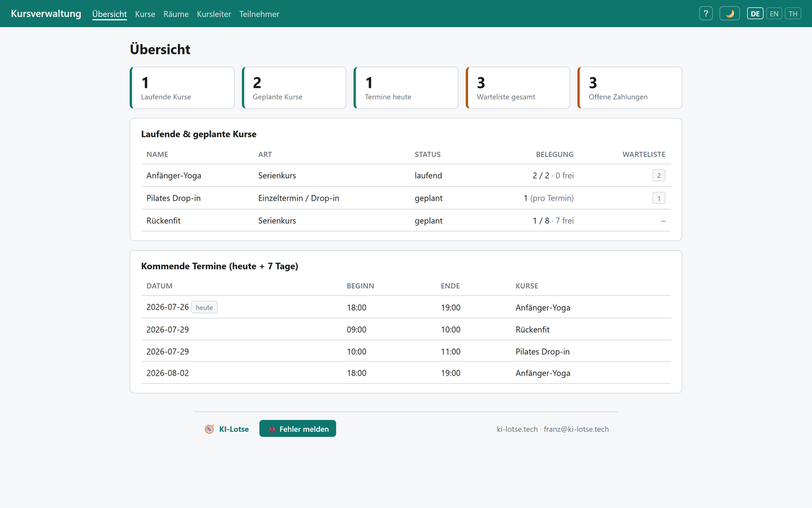Click the 09:00 start time for Rückenfit
Viewport: 812px width, 508px height.
click(357, 329)
